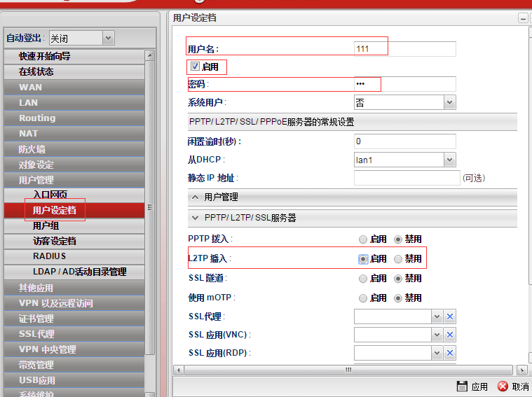Click the 应用 button
This screenshot has width=532, height=397.
tap(472, 386)
